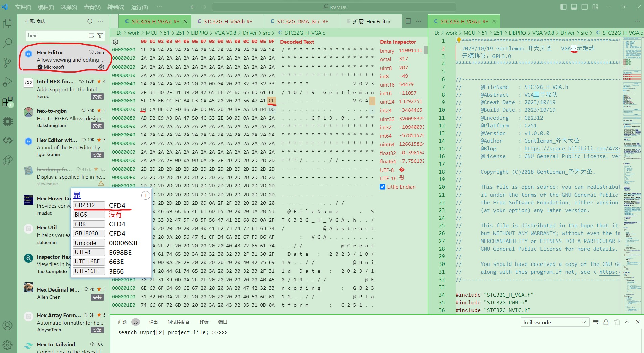Open the hexdump for VSCode extension entry
Image resolution: width=644 pixels, height=353 pixels.
click(x=64, y=176)
